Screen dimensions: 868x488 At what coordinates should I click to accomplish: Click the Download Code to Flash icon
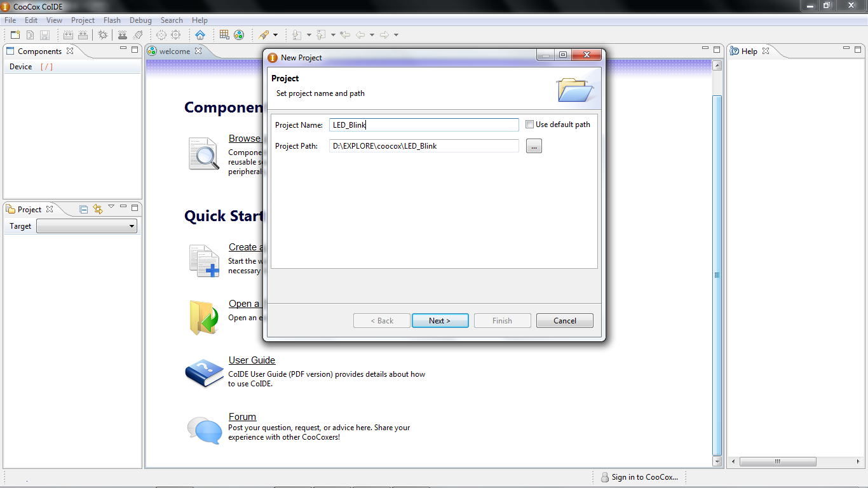pyautogui.click(x=123, y=35)
